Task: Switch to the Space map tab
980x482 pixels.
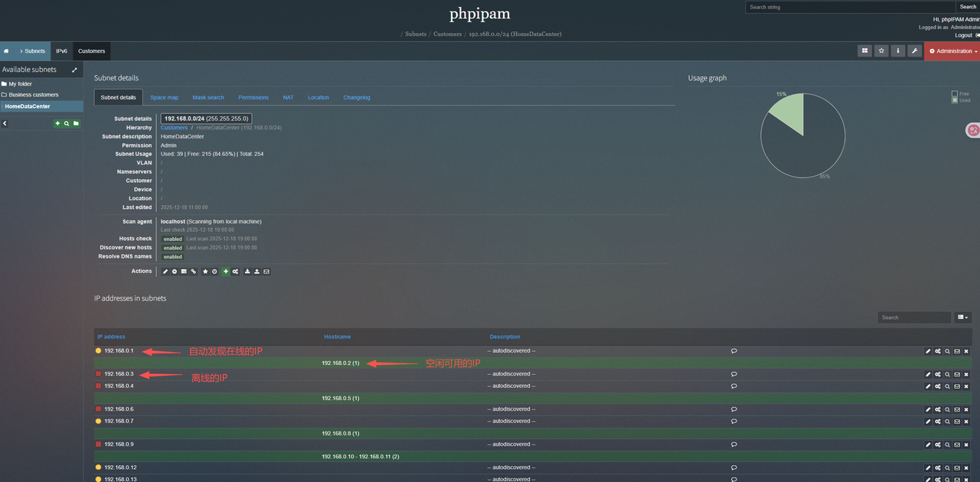Action: point(164,97)
